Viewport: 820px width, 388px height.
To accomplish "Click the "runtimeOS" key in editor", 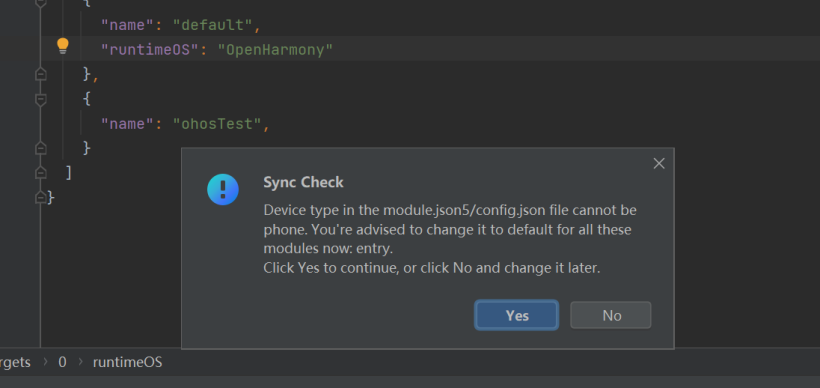I will (x=150, y=50).
